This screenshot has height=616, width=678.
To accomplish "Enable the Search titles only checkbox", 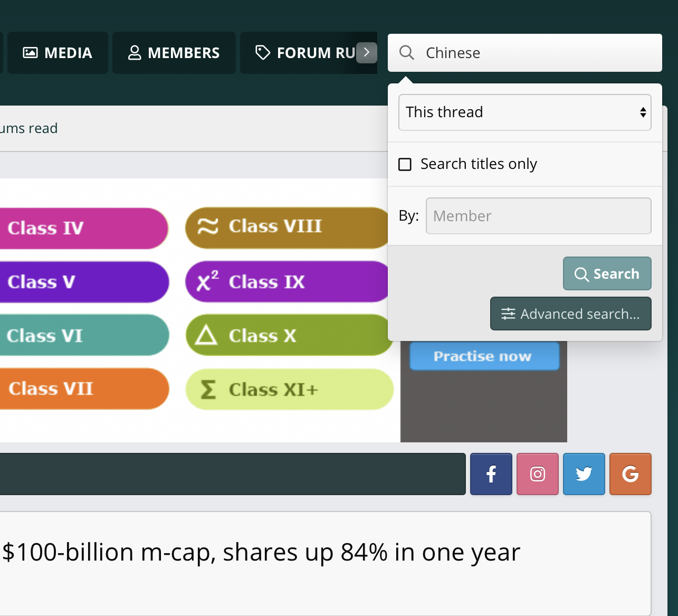I will [x=405, y=164].
